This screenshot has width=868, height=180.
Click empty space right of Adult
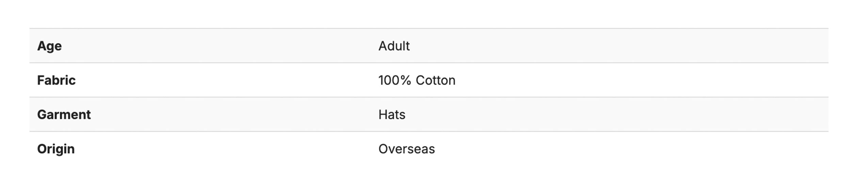pyautogui.click(x=613, y=46)
